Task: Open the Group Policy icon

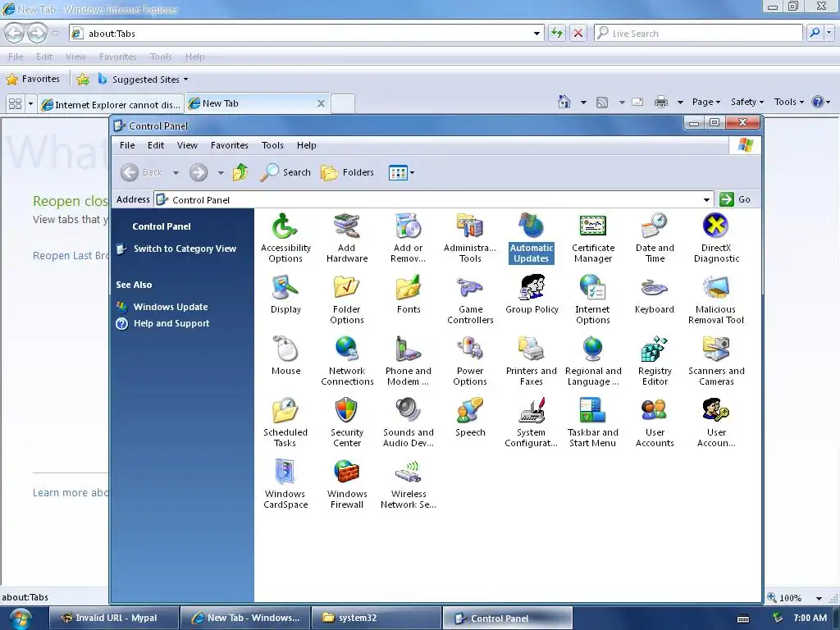Action: [x=532, y=294]
